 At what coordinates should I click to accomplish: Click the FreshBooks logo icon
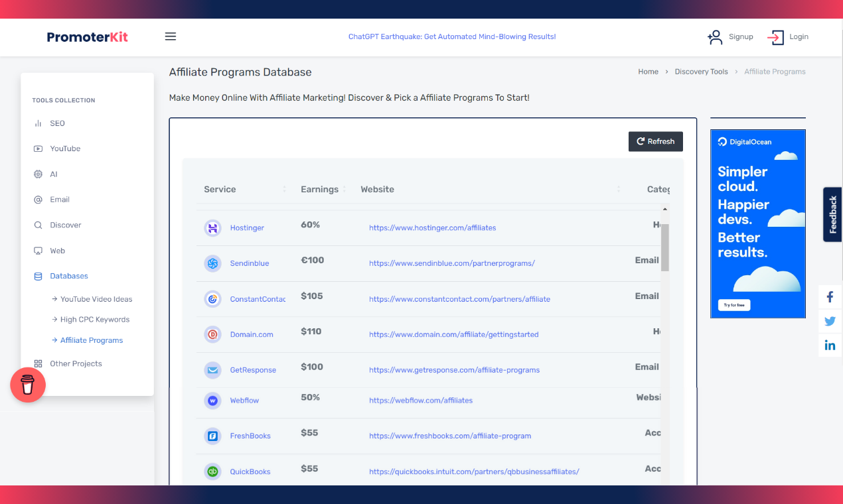point(212,436)
